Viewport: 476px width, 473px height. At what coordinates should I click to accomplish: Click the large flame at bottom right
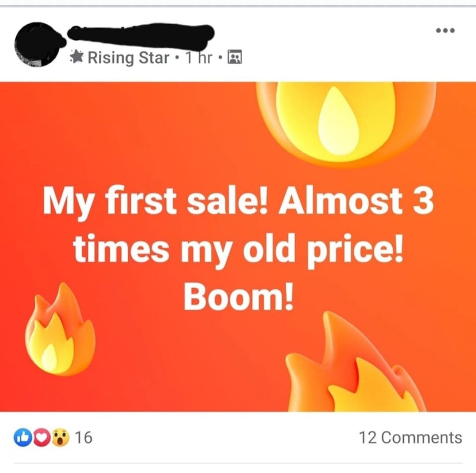point(355,362)
